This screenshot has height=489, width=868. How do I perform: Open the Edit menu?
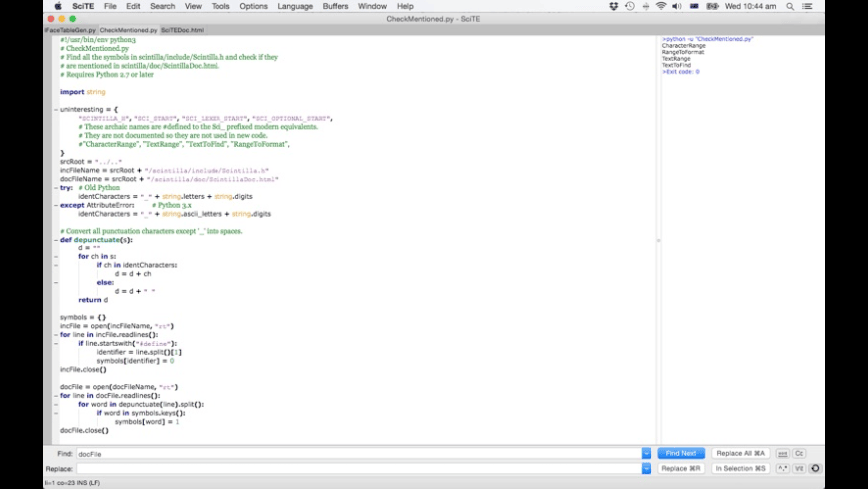(x=133, y=6)
